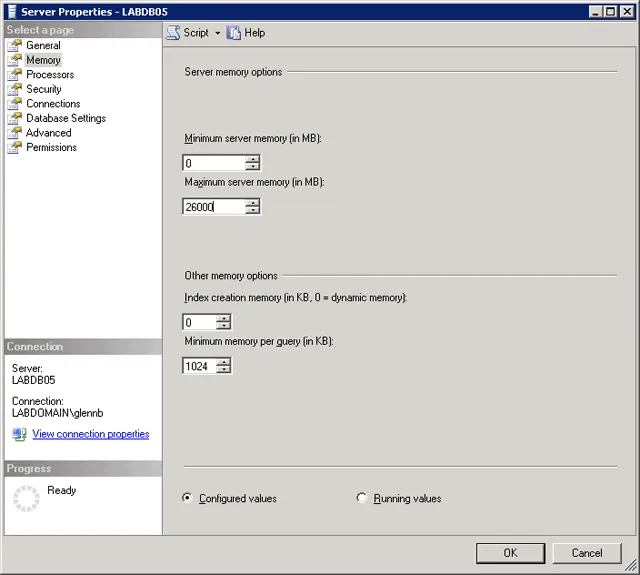Increase the Index creation memory spinner

(x=223, y=318)
